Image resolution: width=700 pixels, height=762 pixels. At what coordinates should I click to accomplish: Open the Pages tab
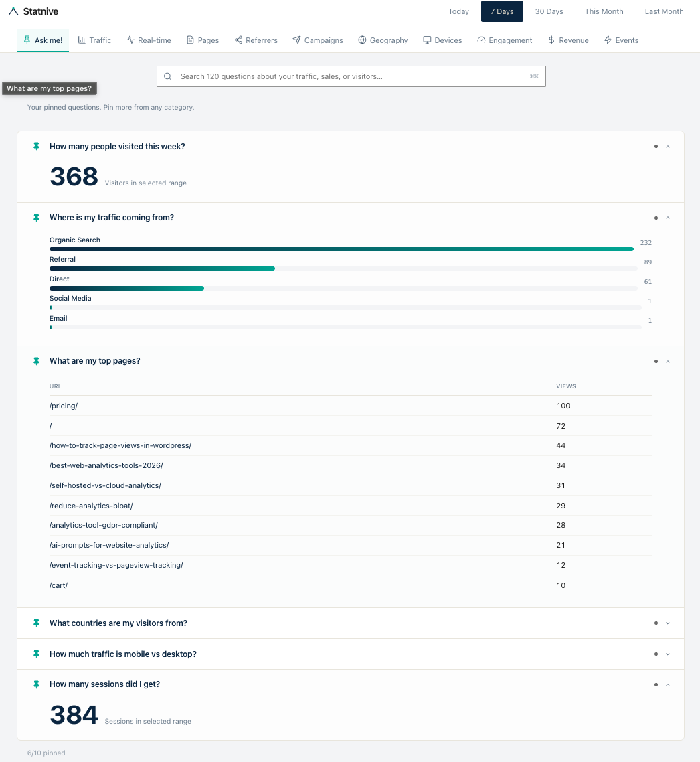(203, 40)
